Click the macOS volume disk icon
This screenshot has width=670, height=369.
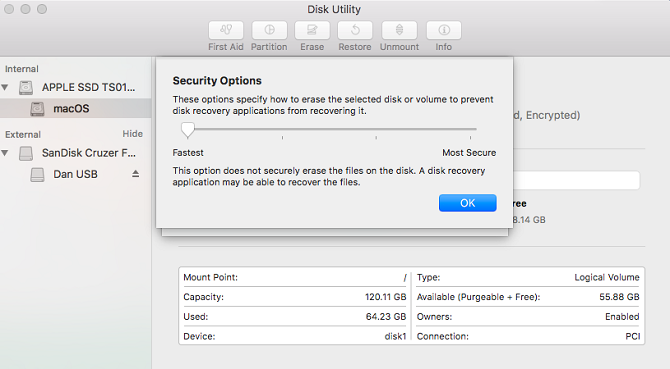[x=37, y=109]
